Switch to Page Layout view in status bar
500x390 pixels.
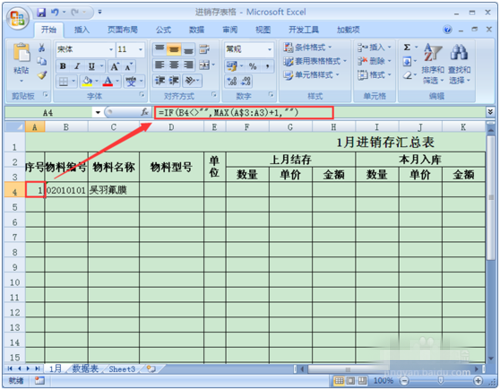(x=350, y=381)
